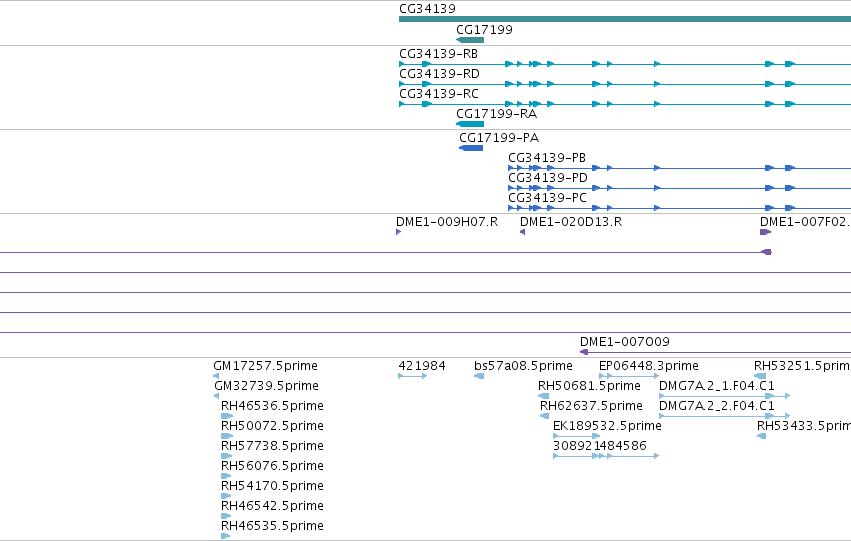Select the CG34139-PB protein label

(x=547, y=158)
